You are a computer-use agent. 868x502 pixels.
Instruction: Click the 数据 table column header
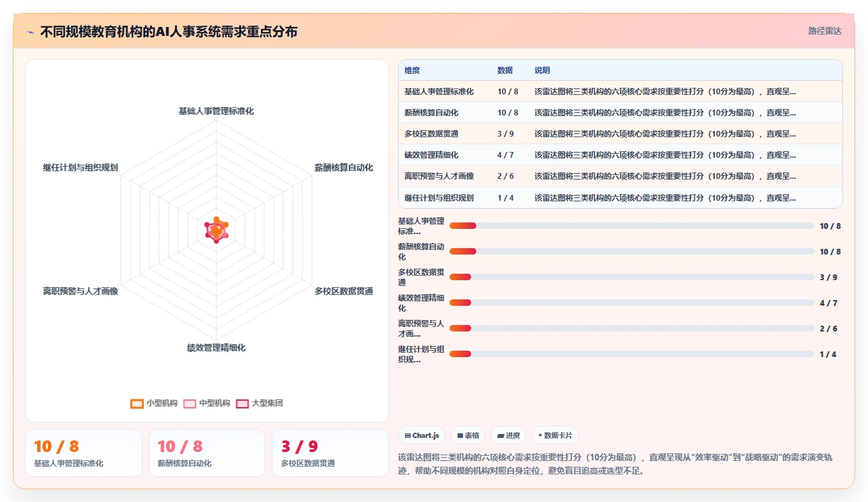[x=505, y=71]
